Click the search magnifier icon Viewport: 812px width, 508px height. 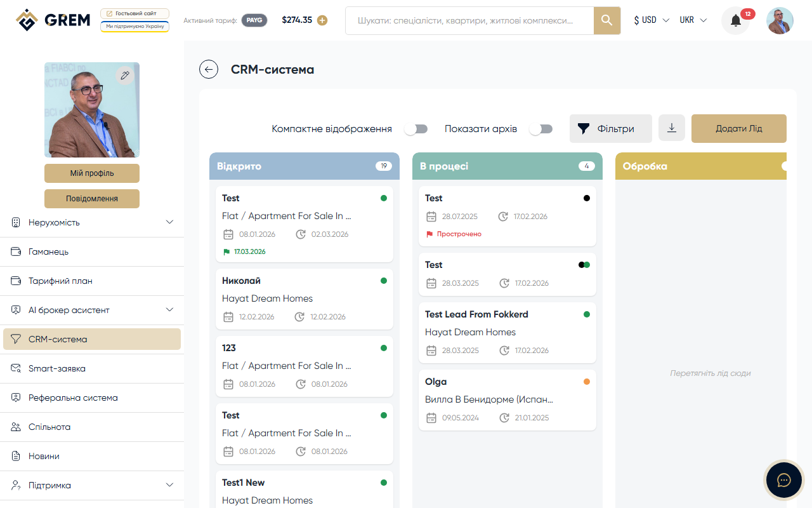point(606,20)
